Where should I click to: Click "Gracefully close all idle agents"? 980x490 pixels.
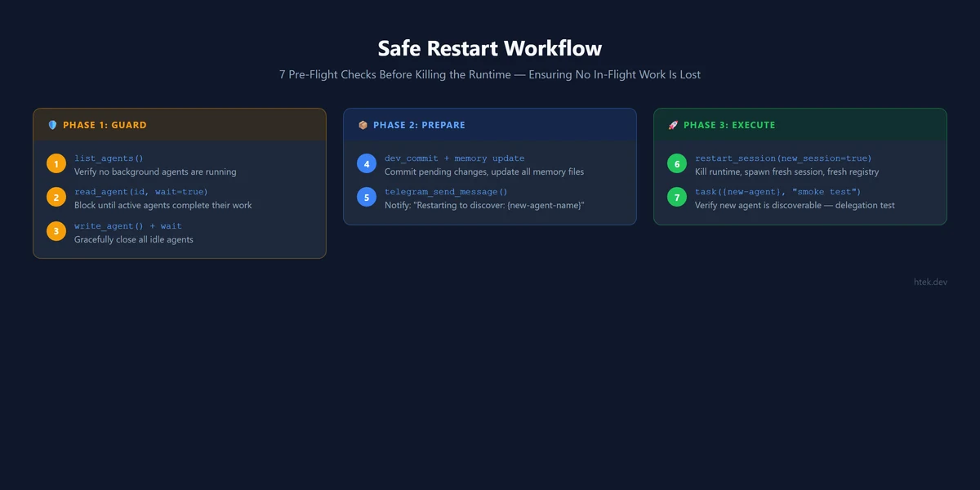click(134, 239)
